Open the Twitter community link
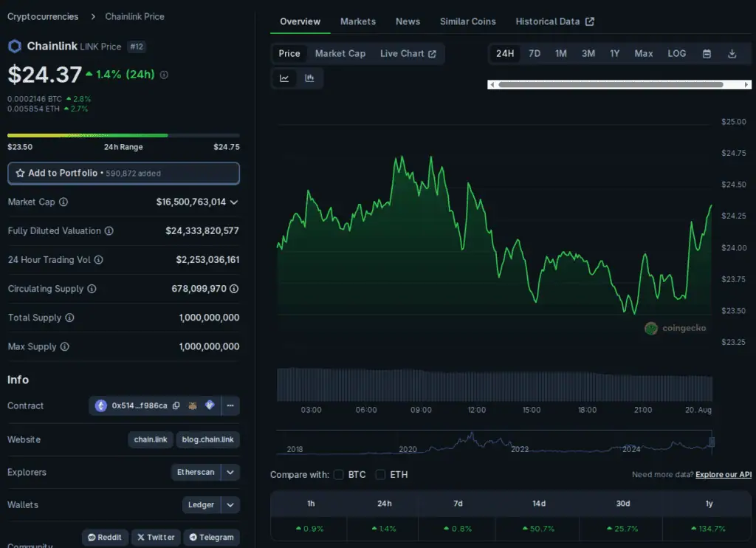 [156, 538]
